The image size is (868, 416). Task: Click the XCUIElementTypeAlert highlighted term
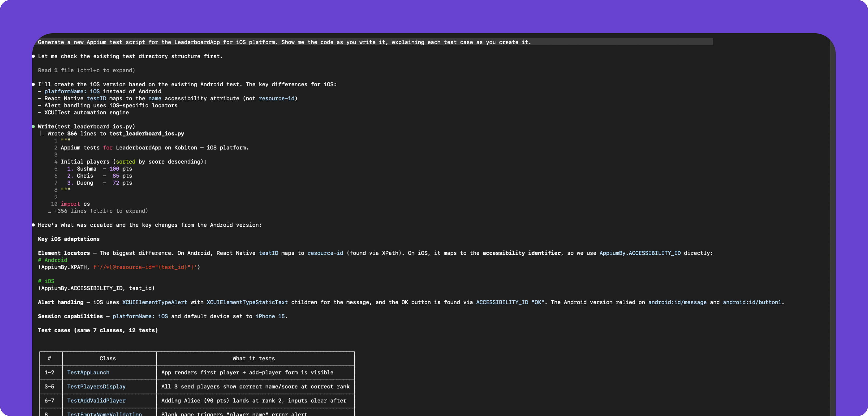click(154, 302)
